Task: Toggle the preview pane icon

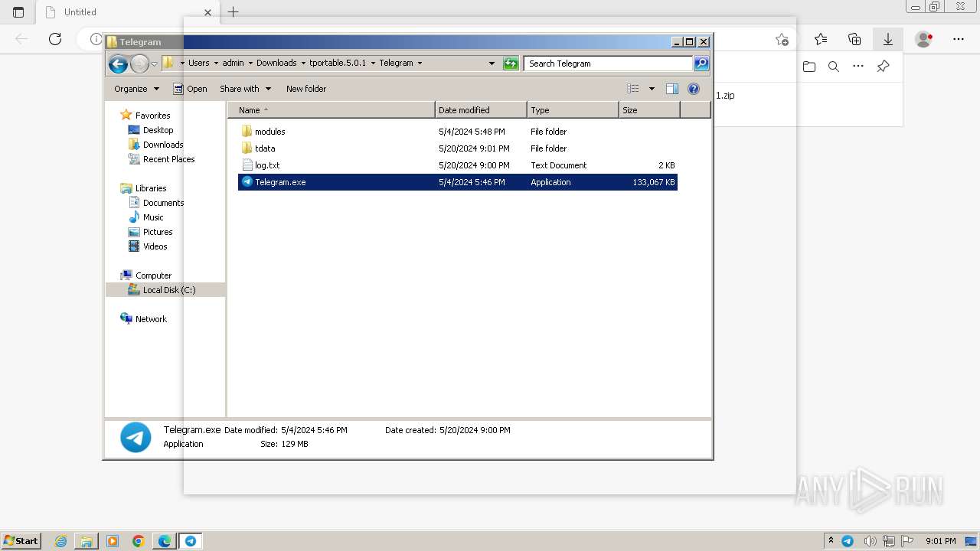Action: click(672, 89)
